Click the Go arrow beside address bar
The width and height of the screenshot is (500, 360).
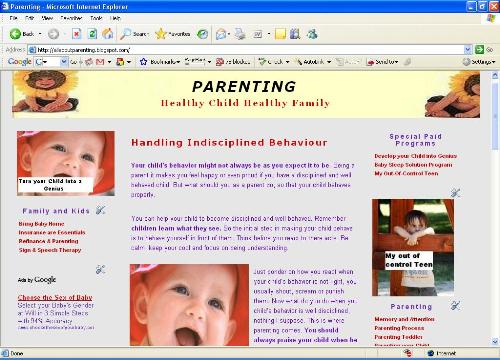479,50
